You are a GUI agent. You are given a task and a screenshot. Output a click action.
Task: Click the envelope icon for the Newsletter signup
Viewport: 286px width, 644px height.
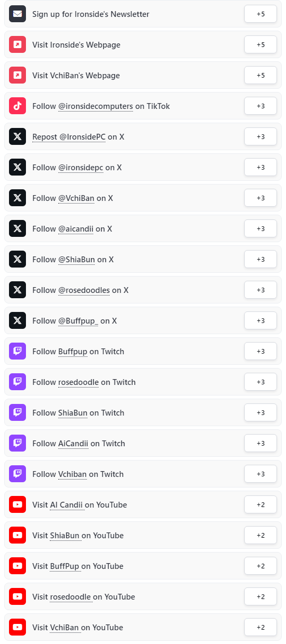point(17,14)
